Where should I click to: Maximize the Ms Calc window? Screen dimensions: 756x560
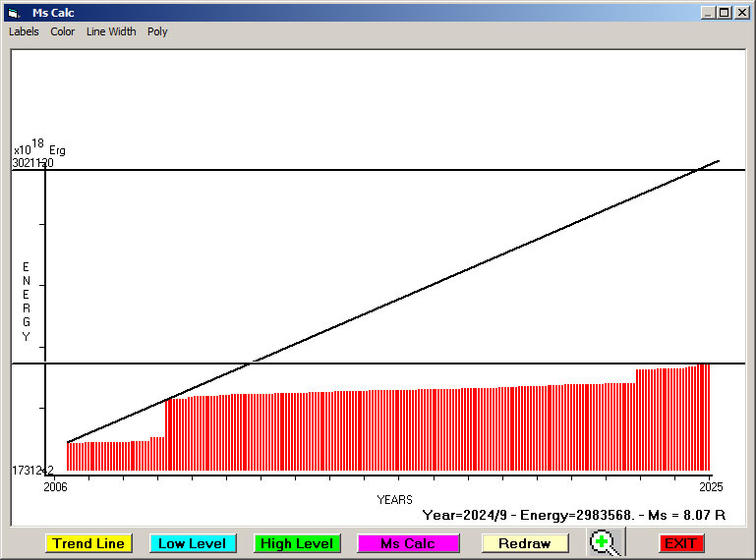pos(725,13)
